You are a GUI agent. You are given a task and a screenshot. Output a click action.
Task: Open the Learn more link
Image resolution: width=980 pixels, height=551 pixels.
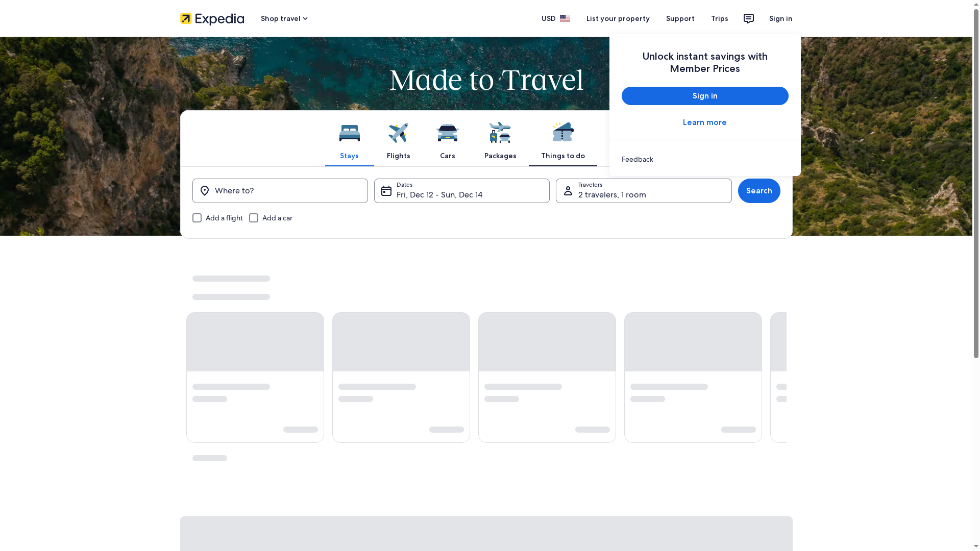[x=704, y=122]
